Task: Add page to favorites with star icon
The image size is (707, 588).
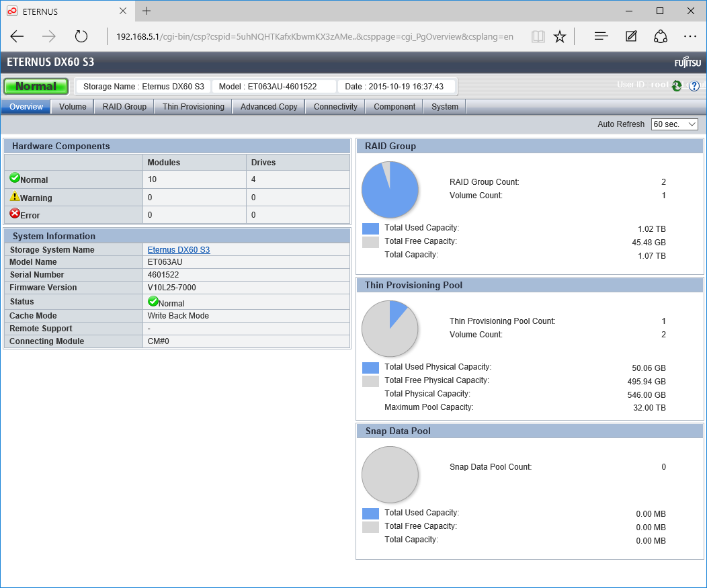Action: [559, 36]
